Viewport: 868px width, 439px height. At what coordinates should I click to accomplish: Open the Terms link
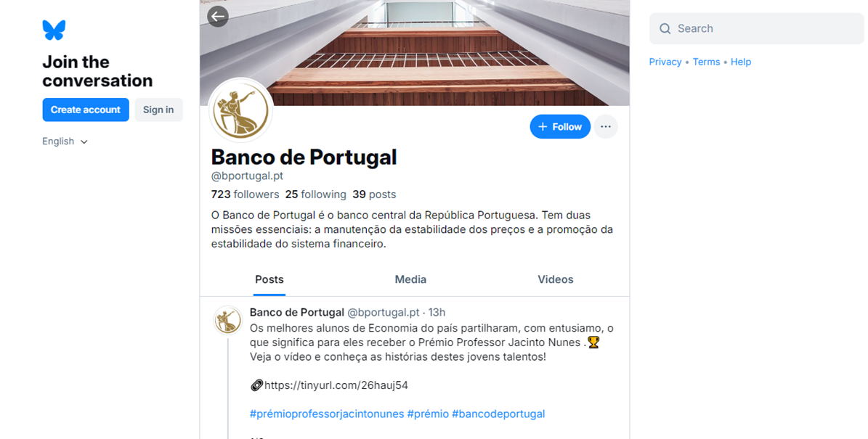pos(706,62)
